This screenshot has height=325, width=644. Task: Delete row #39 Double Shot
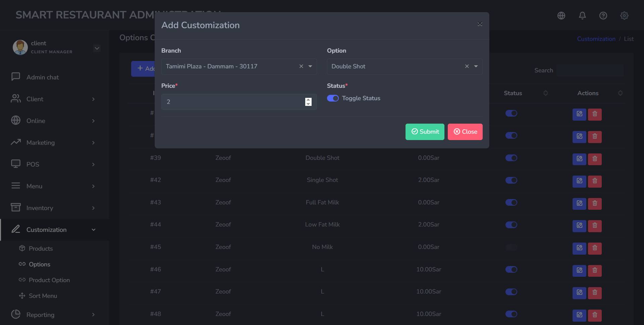(x=595, y=159)
